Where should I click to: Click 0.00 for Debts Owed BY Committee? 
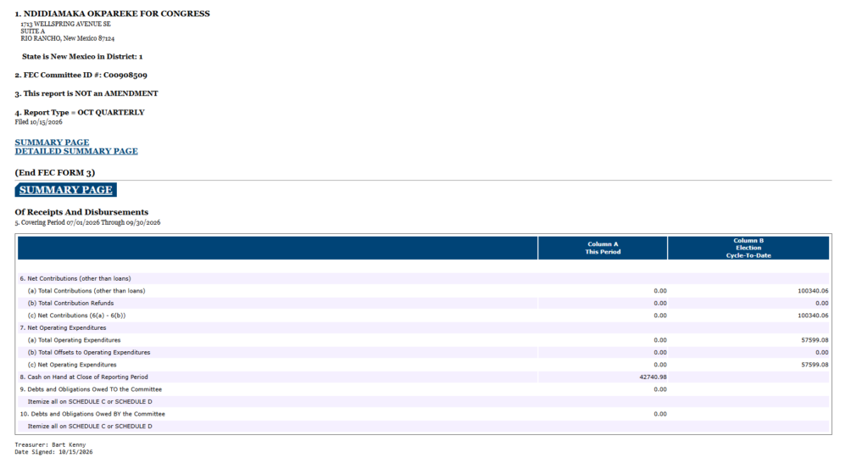pyautogui.click(x=659, y=414)
